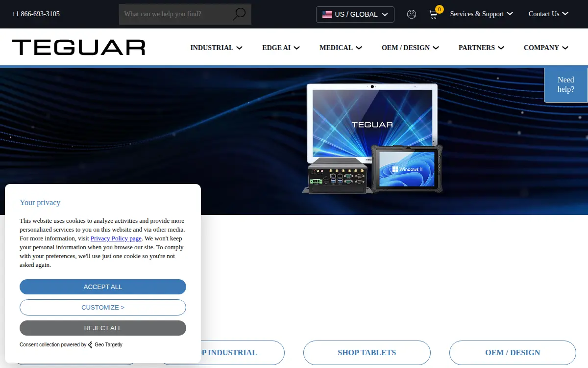588x368 pixels.
Task: Reject all cookies
Action: pos(103,328)
